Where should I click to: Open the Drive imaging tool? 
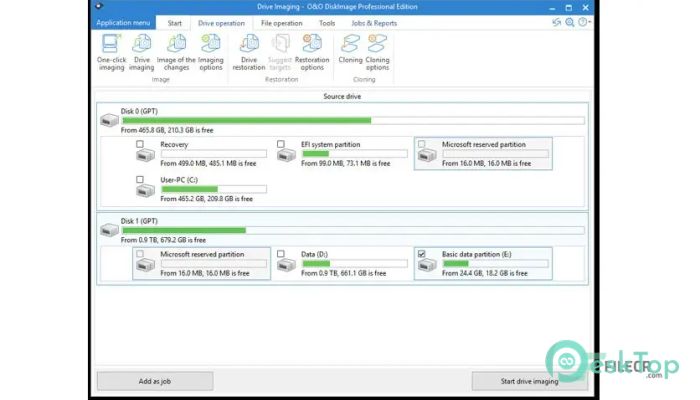click(x=142, y=52)
